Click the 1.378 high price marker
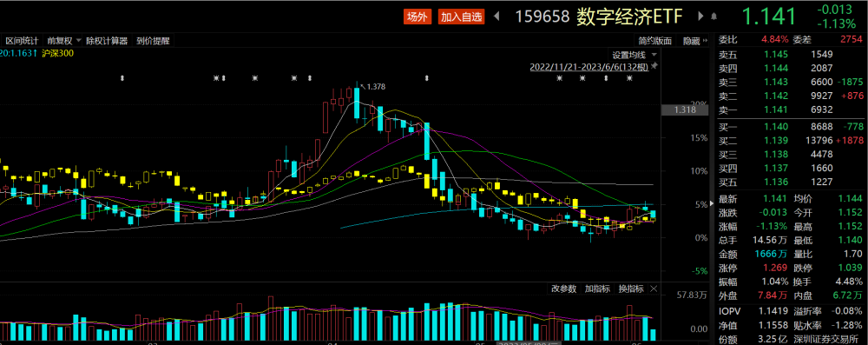The image size is (868, 345). [375, 87]
